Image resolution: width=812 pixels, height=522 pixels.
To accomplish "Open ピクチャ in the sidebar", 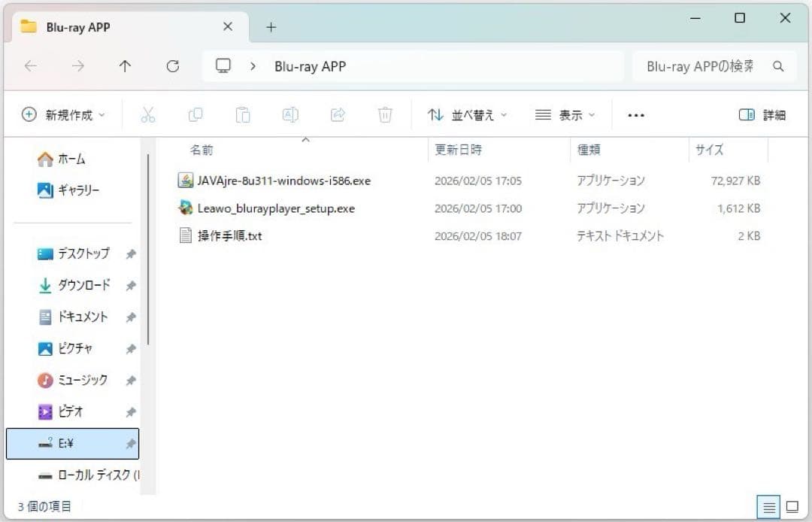I will point(65,348).
